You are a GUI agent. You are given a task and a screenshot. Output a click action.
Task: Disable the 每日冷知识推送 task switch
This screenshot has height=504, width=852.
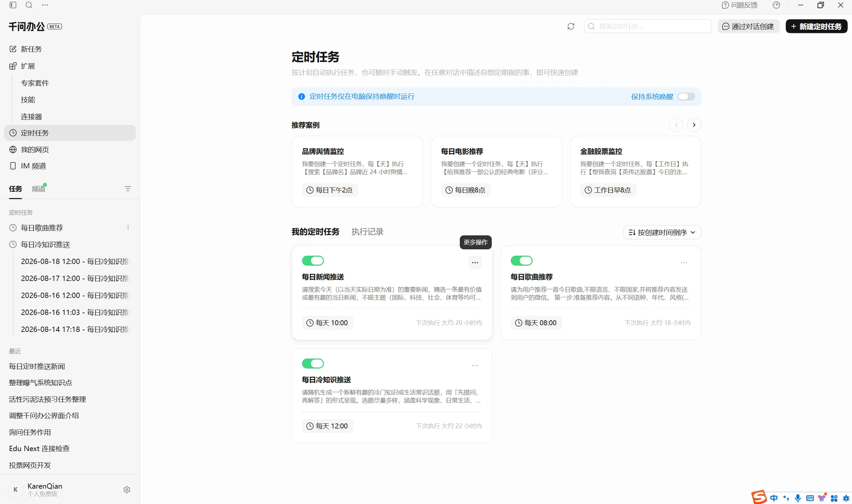tap(313, 364)
